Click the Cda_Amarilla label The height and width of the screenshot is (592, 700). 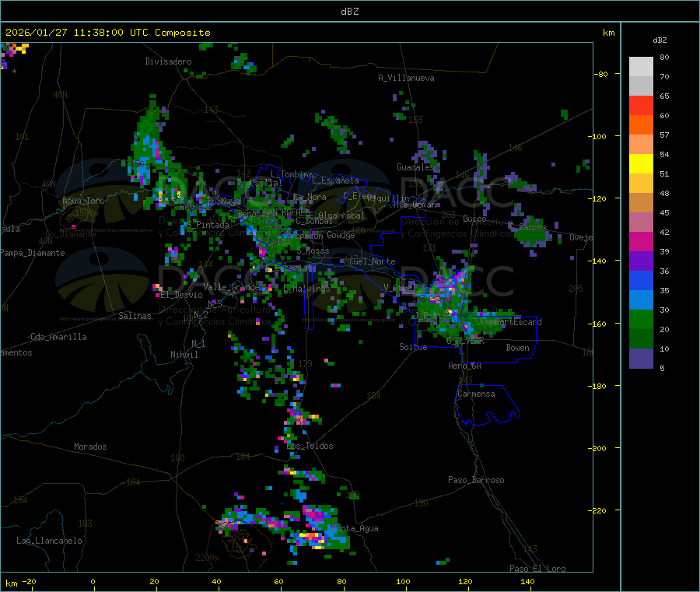pyautogui.click(x=59, y=337)
